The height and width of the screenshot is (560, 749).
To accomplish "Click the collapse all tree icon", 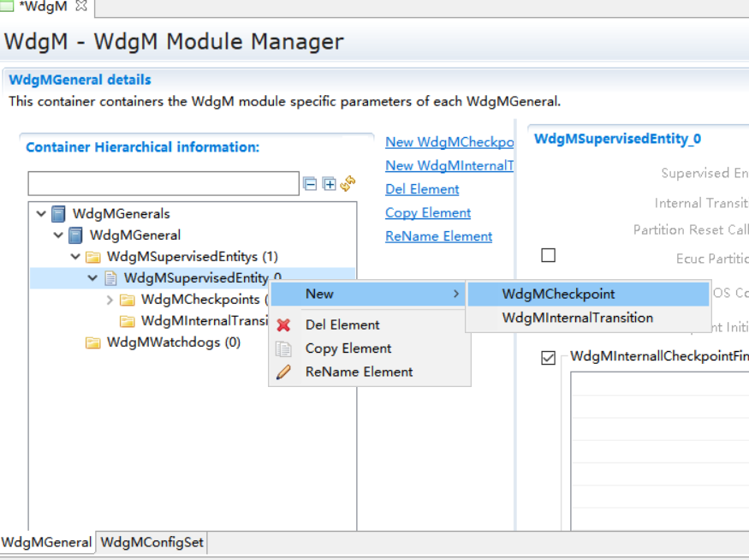I will click(310, 184).
